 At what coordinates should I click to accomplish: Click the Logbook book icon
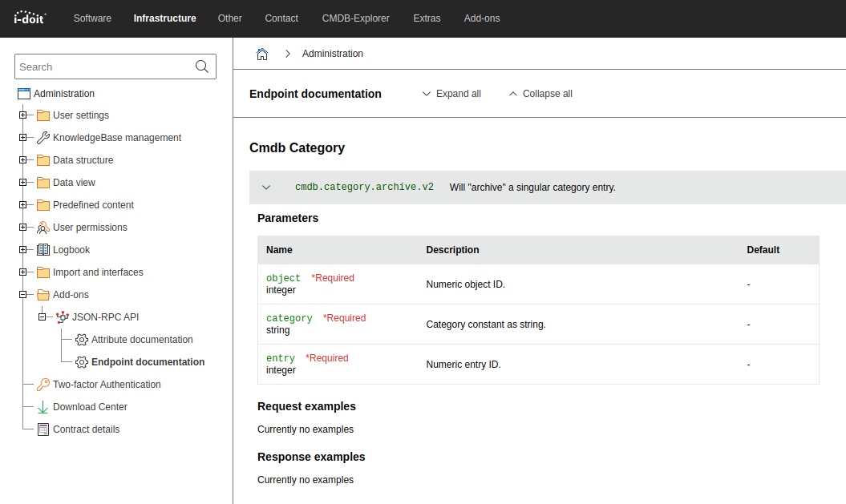43,249
